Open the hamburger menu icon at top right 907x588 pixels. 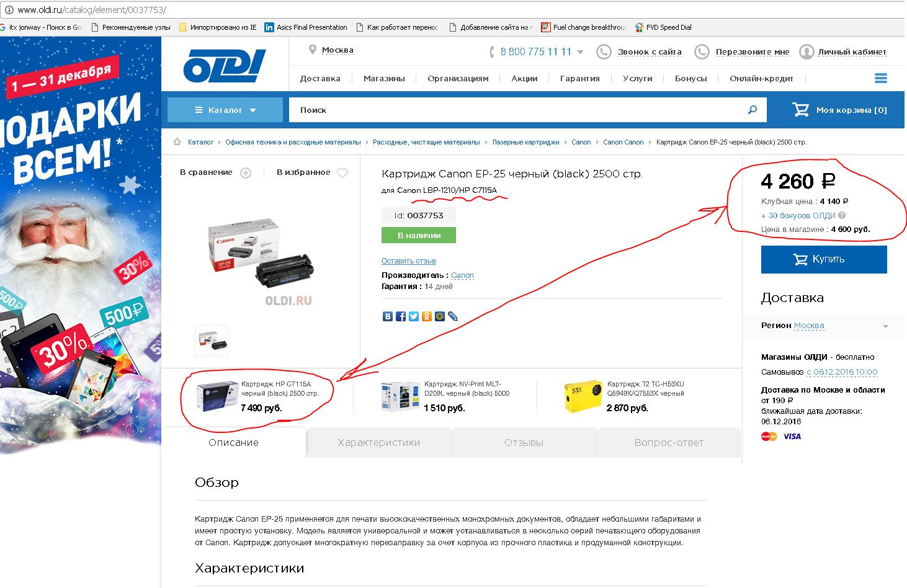point(880,78)
